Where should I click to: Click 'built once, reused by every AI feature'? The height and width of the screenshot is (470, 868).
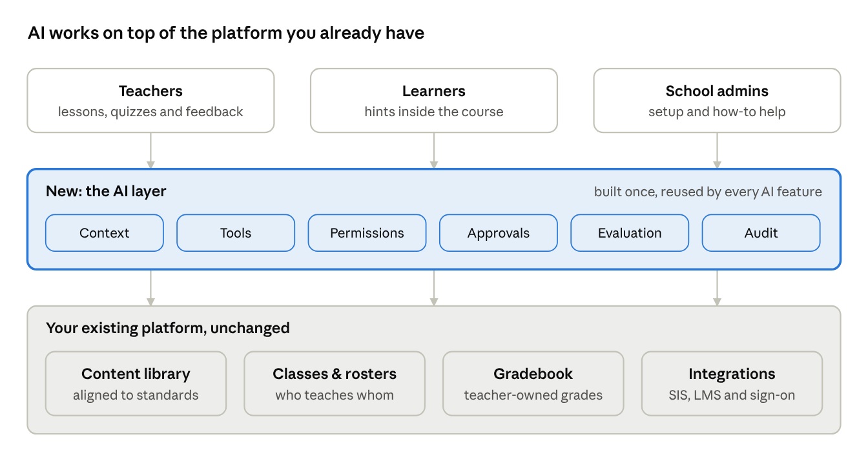click(708, 192)
